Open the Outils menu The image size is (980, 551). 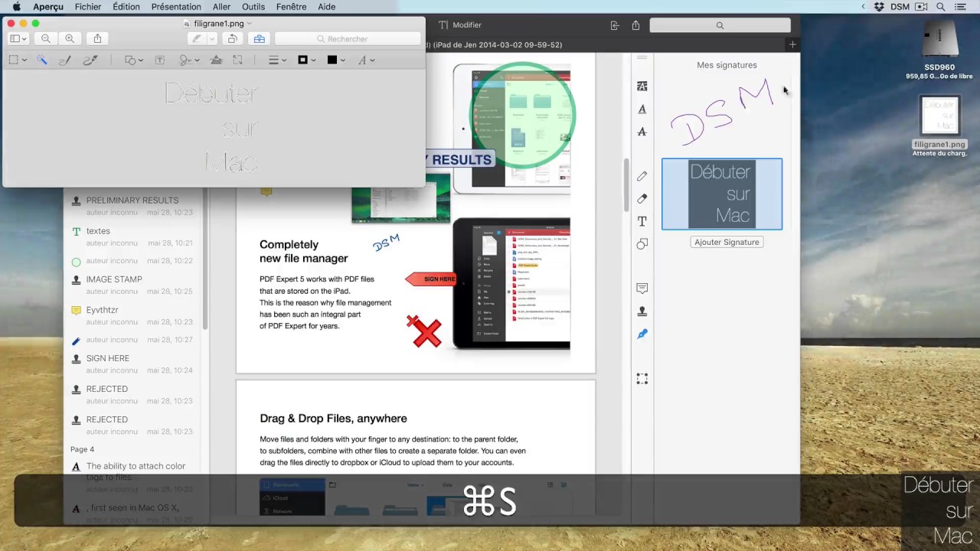253,7
